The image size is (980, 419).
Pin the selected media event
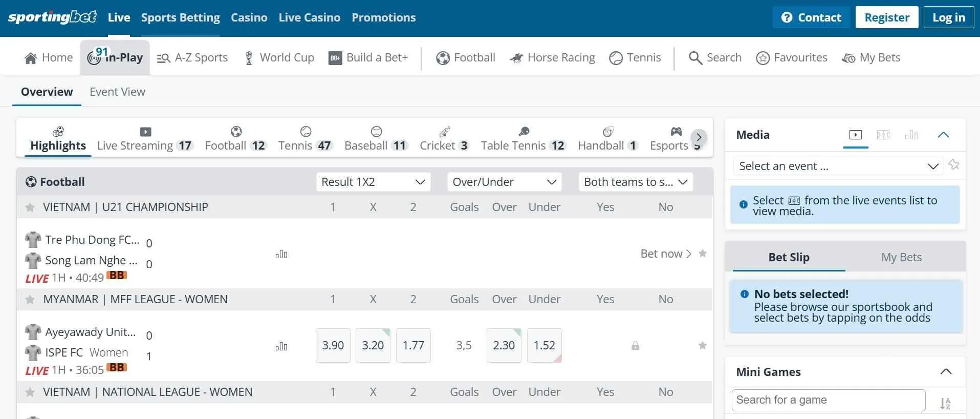[954, 165]
